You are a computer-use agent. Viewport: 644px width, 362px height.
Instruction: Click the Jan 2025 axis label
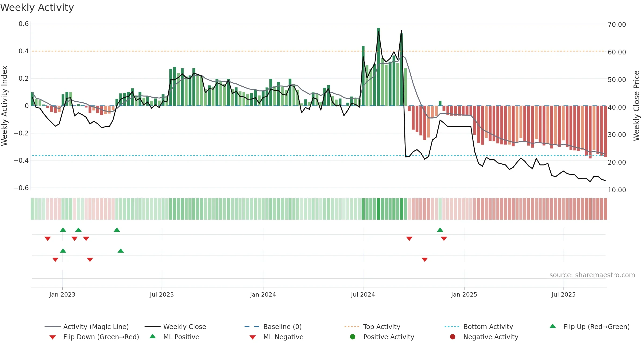coord(464,294)
